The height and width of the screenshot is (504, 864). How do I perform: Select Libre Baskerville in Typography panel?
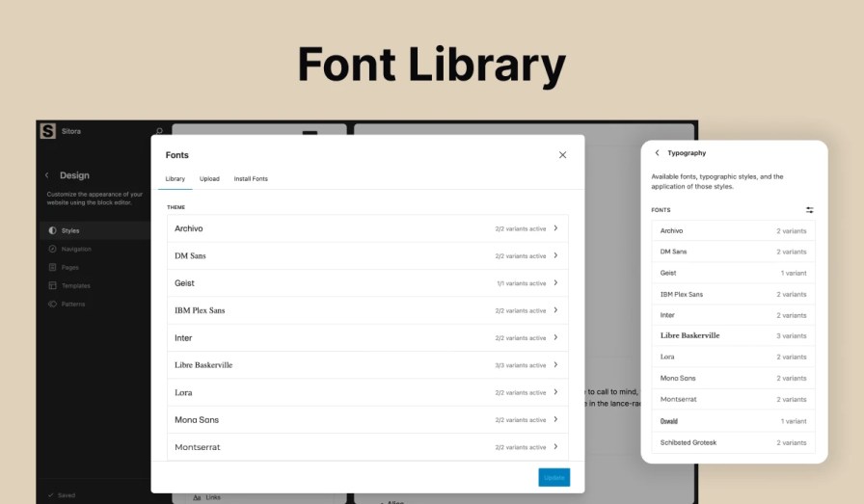(733, 336)
